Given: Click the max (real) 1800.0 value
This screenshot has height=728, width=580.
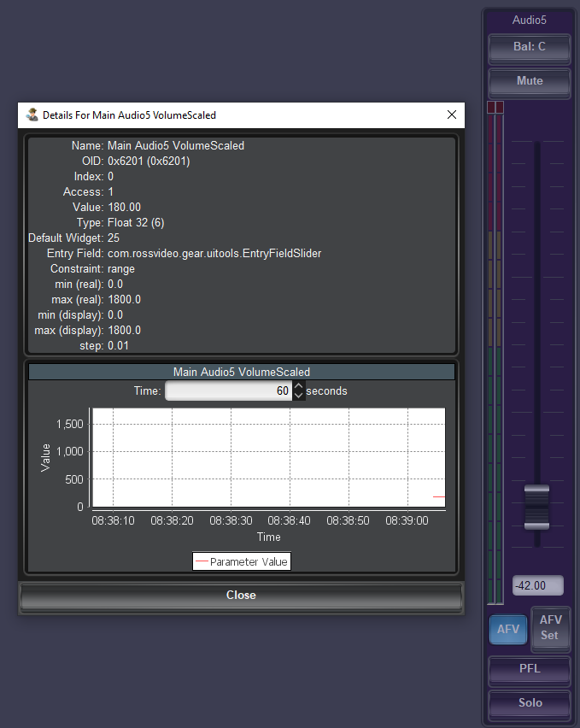Looking at the screenshot, I should pos(125,299).
